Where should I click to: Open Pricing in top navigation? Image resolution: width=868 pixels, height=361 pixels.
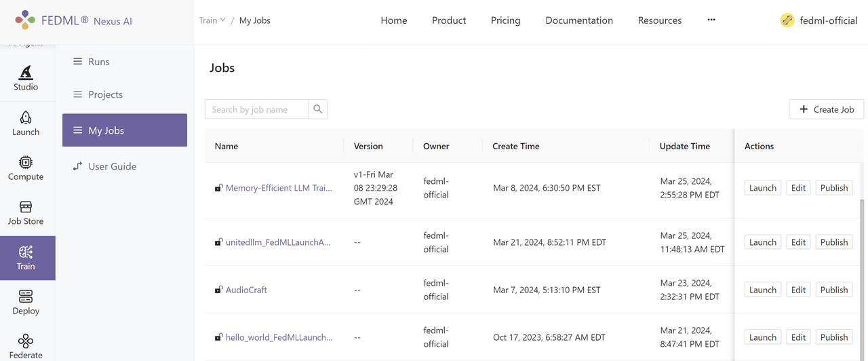[x=506, y=20]
